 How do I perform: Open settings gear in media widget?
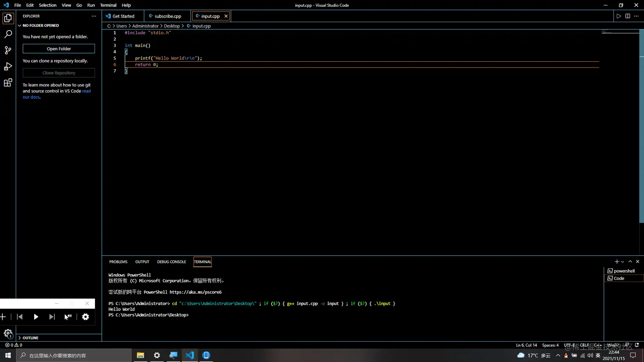click(x=86, y=317)
